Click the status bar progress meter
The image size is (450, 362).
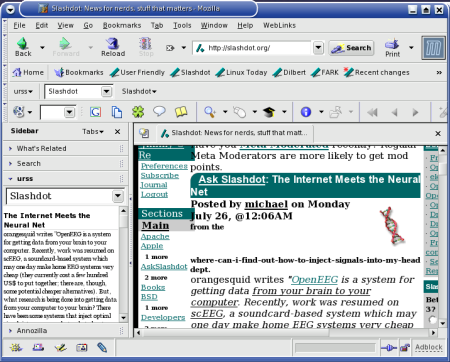(x=335, y=348)
